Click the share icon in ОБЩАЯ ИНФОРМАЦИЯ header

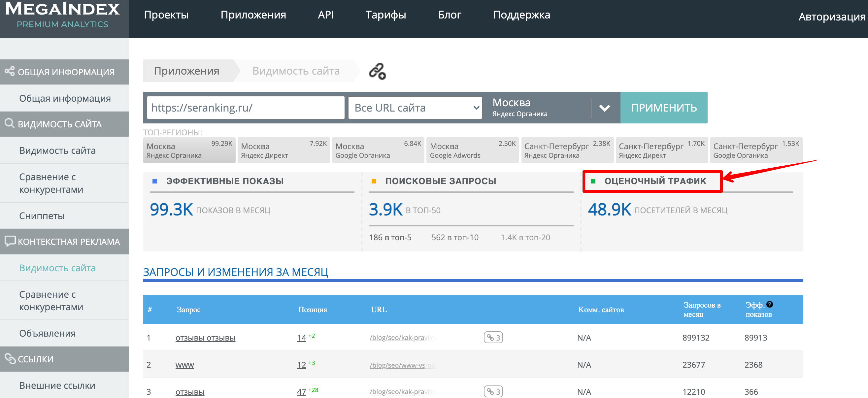tap(10, 71)
